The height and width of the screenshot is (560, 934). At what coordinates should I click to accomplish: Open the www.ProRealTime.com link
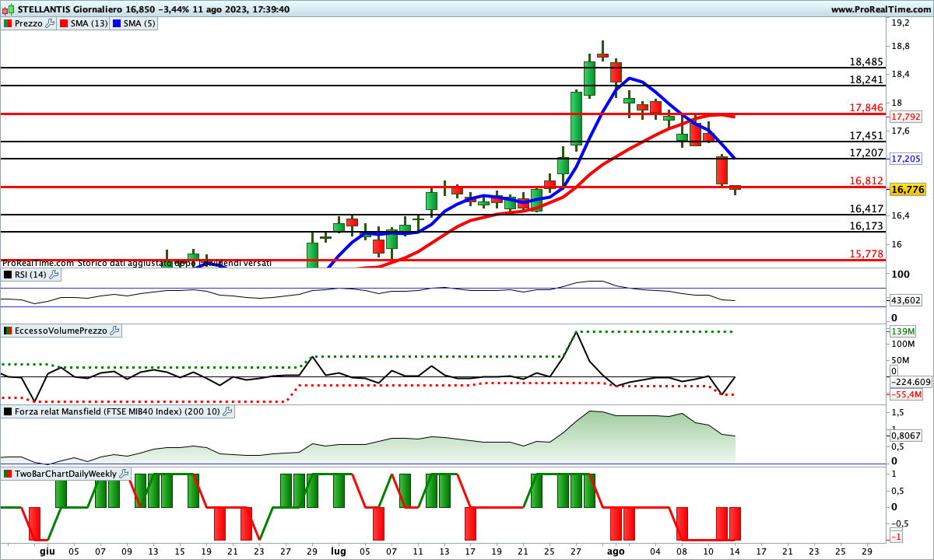point(881,9)
